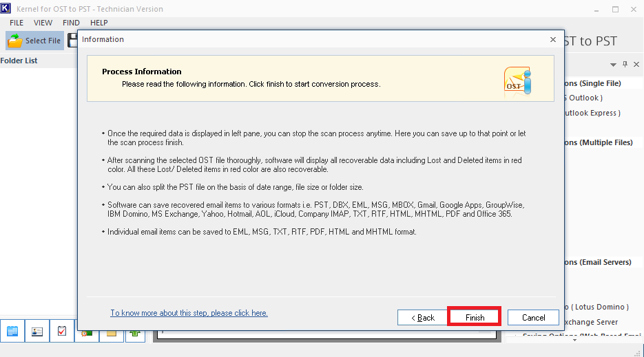Click the Cancel button in dialog
Image resolution: width=644 pixels, height=357 pixels.
(533, 318)
